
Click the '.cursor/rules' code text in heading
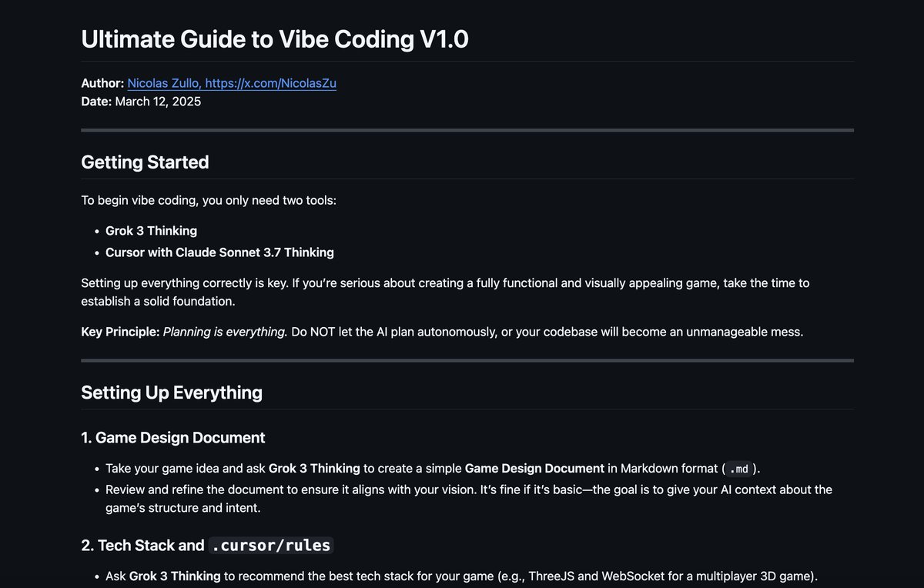click(271, 546)
